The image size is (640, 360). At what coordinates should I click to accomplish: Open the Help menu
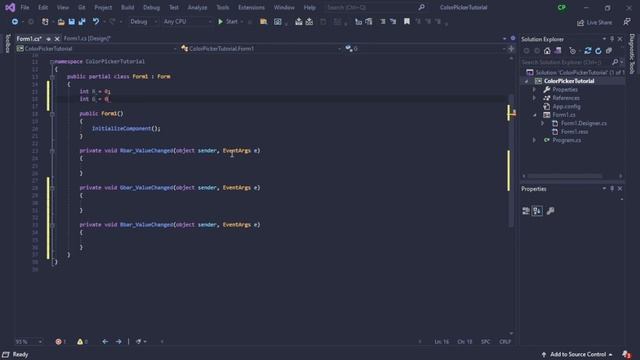click(309, 7)
